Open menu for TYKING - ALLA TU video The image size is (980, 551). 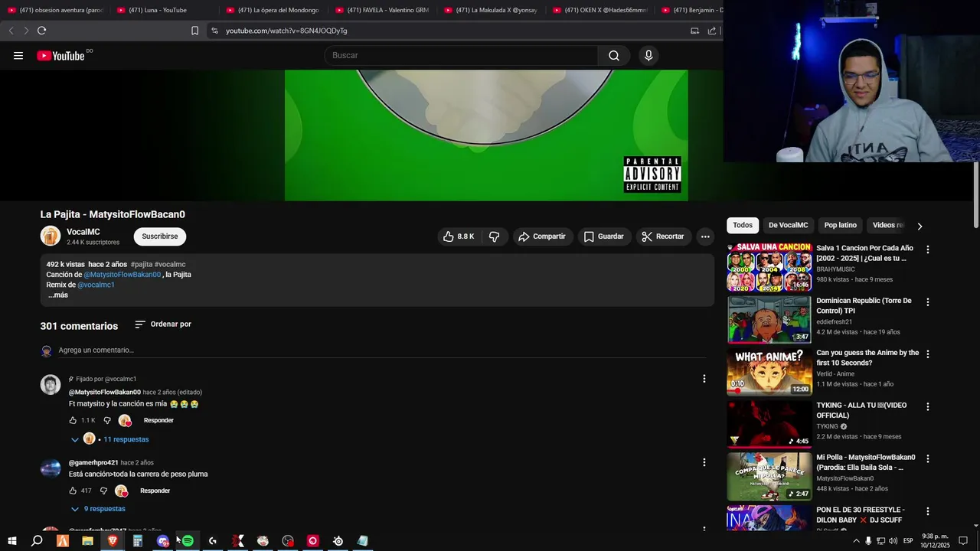(x=928, y=407)
